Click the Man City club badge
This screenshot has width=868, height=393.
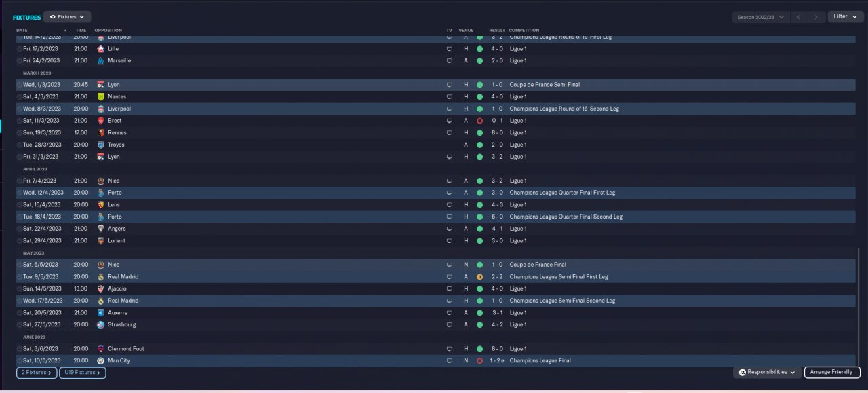pos(101,361)
